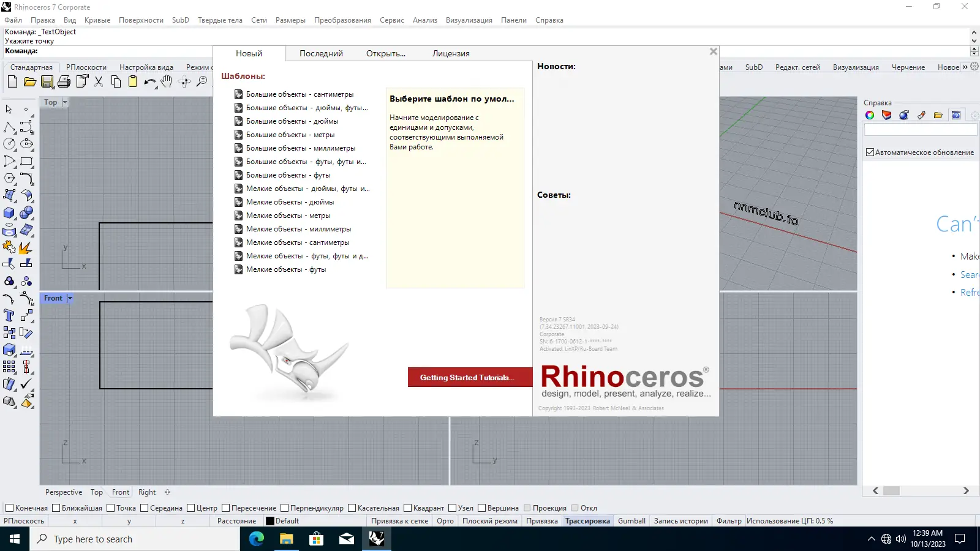Click the help panel scroll right arrow
The height and width of the screenshot is (551, 980).
[x=966, y=490]
